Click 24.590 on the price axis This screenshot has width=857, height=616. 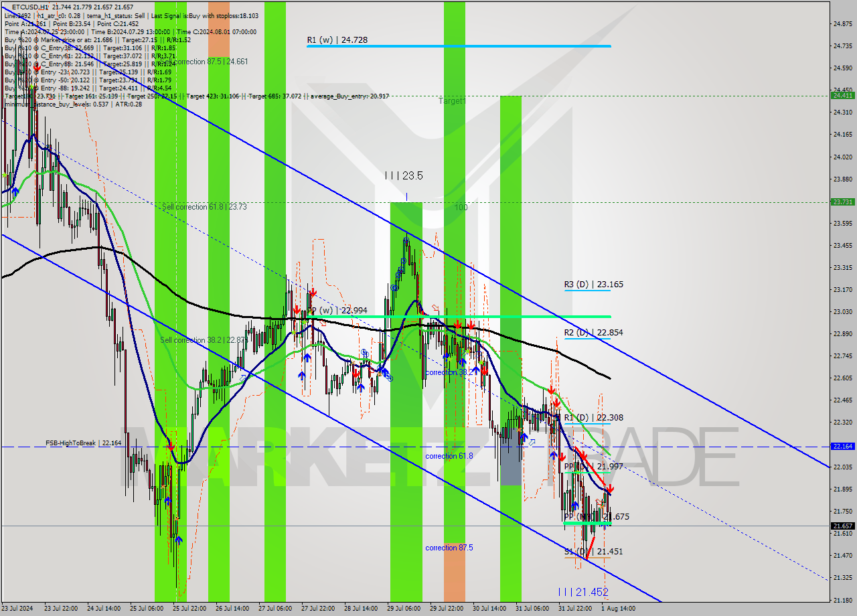click(x=842, y=68)
